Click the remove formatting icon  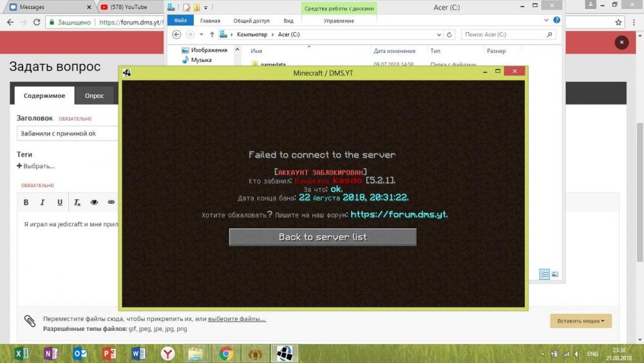pos(77,202)
